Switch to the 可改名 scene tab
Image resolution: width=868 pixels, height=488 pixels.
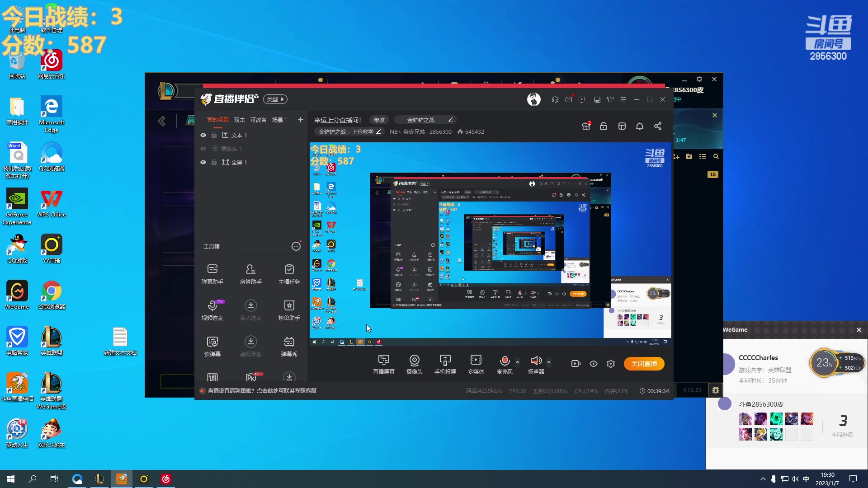258,120
